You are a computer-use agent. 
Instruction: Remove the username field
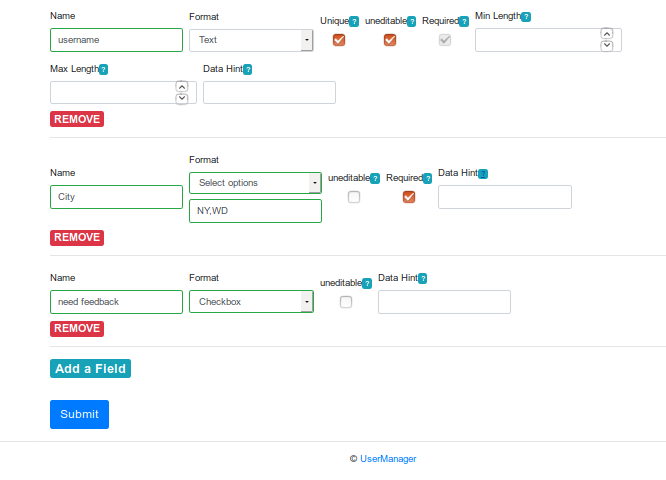[x=77, y=119]
